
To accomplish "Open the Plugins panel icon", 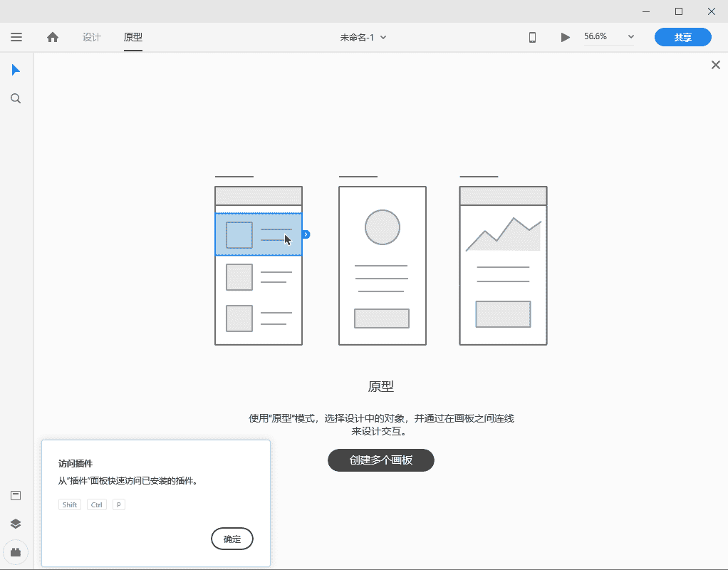I will click(x=16, y=551).
